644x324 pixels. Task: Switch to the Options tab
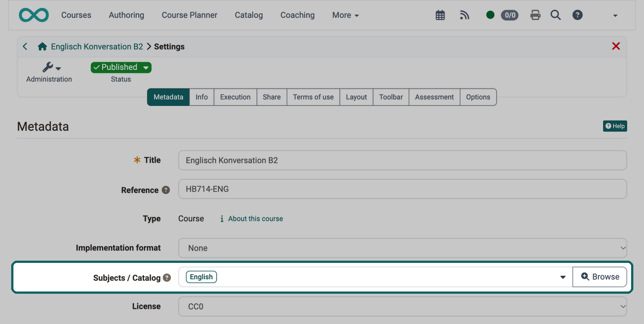[478, 97]
